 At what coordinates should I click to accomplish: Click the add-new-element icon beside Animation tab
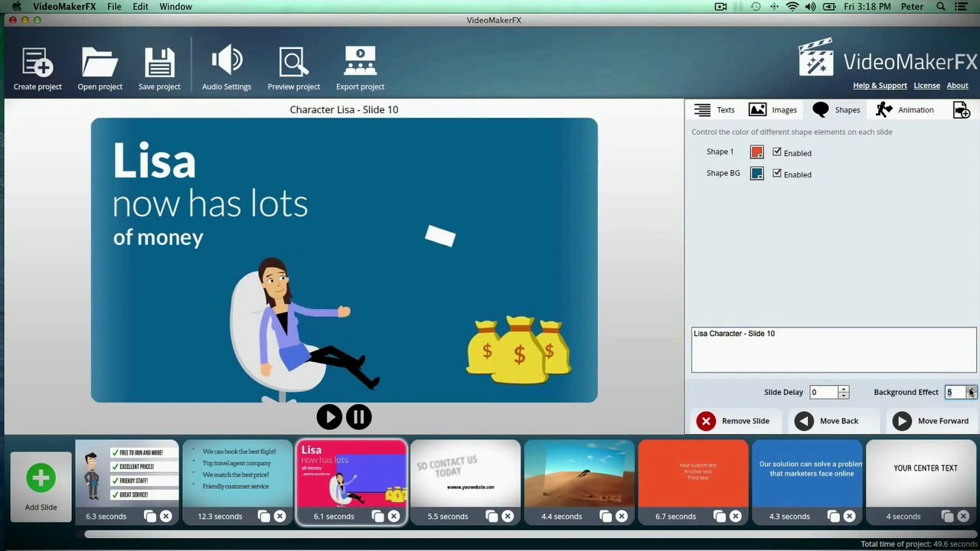click(962, 110)
